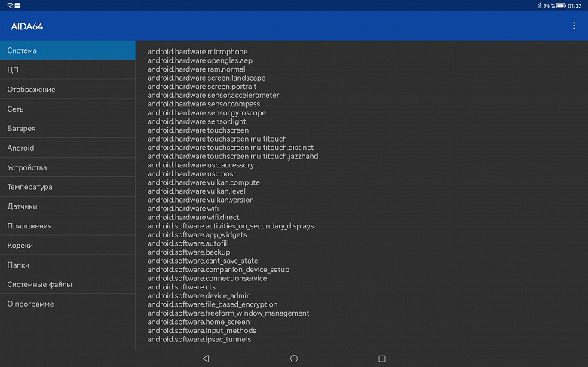Viewport: 588px width, 367px height.
Task: Open the Сеть section
Action: click(x=68, y=109)
